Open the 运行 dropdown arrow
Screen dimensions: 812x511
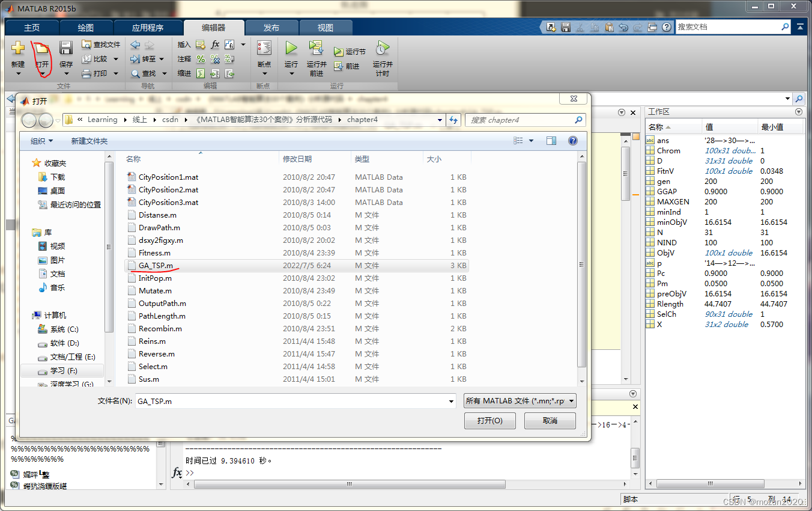pos(291,74)
